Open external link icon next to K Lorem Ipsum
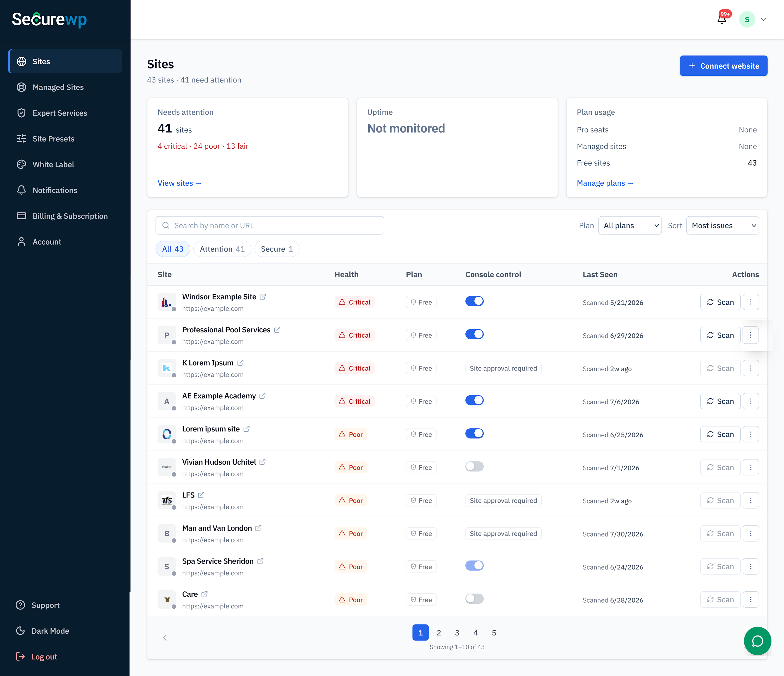Image resolution: width=784 pixels, height=676 pixels. 240,363
